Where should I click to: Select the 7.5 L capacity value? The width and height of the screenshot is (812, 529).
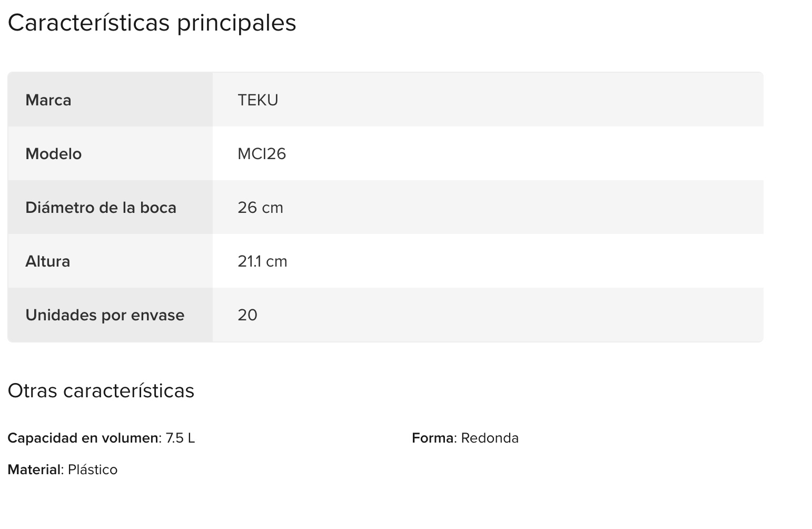[180, 438]
